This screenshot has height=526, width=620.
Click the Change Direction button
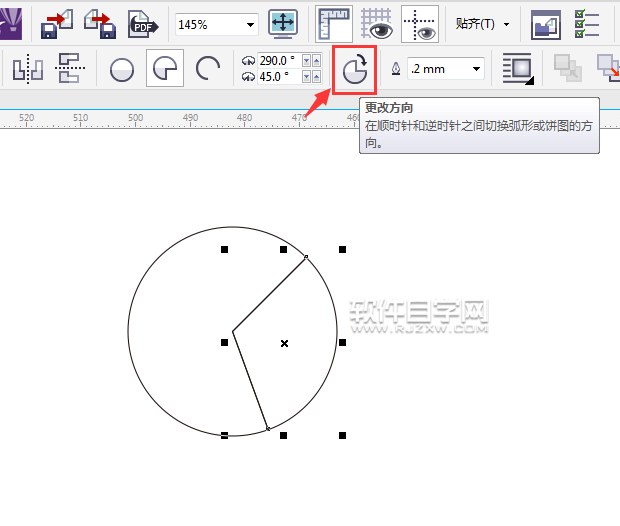click(x=354, y=70)
